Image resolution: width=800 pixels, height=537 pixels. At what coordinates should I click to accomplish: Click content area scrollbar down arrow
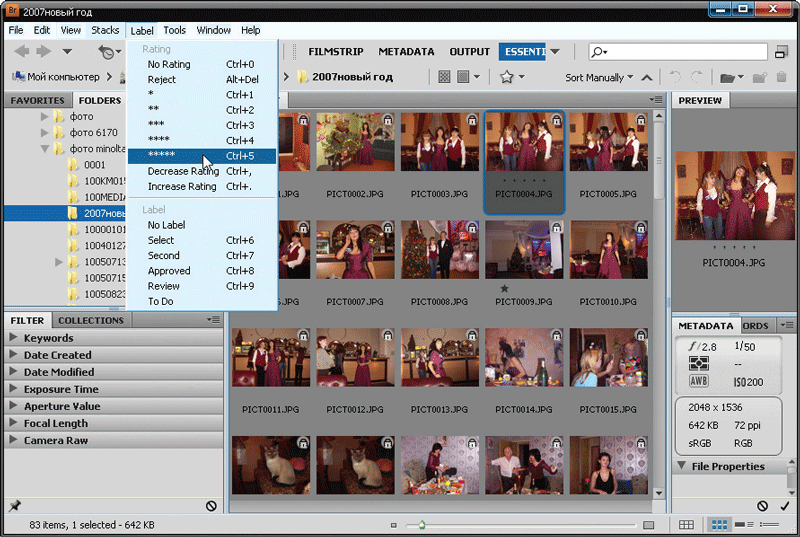[x=658, y=493]
